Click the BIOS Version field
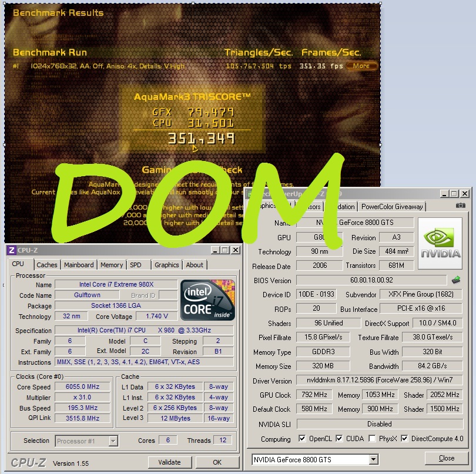The image size is (476, 474). [x=371, y=280]
